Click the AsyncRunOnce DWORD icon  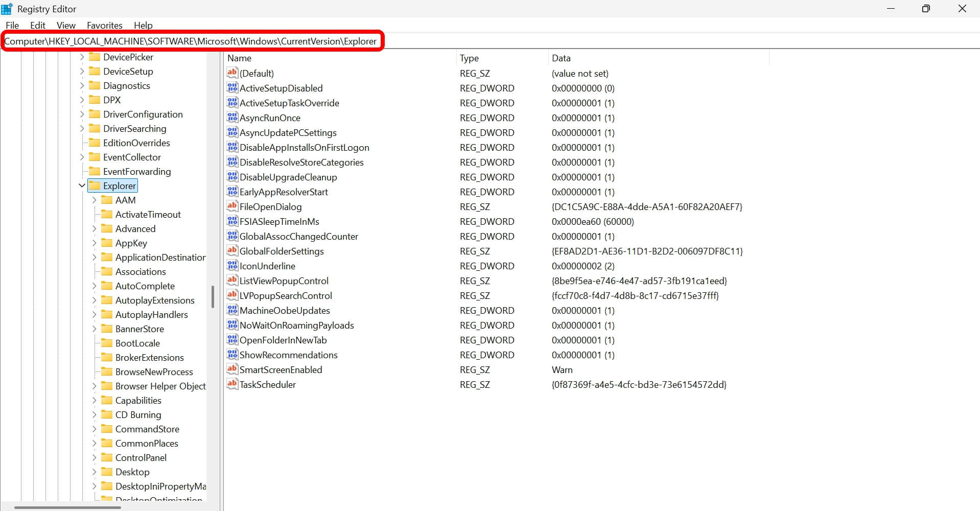click(232, 117)
